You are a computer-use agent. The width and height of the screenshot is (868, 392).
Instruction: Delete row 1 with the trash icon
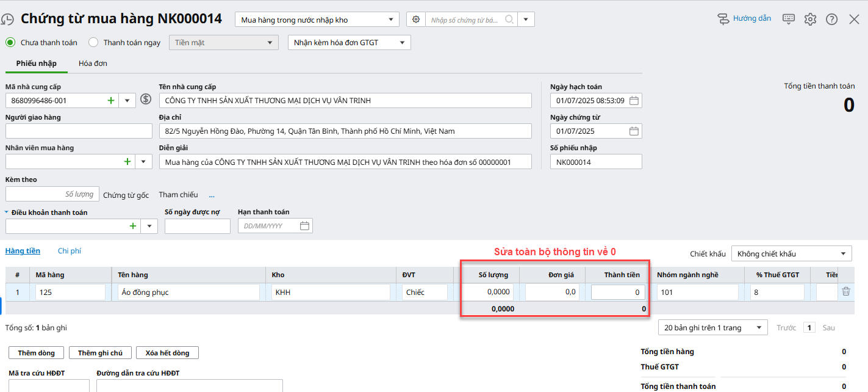(x=846, y=292)
